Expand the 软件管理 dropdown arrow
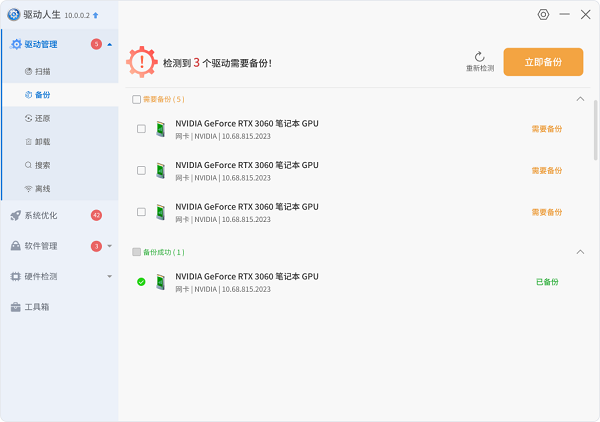Image resolution: width=600 pixels, height=422 pixels. [110, 246]
